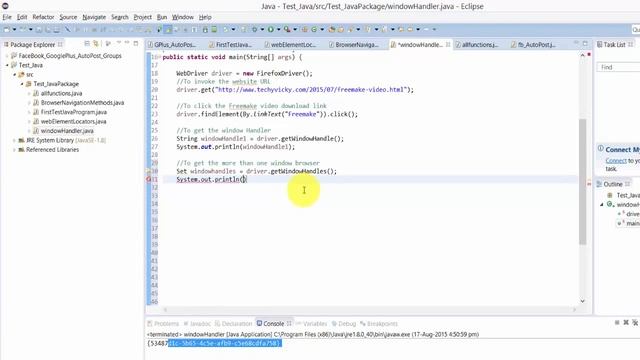
Task: Click the Open Type toolbar icon
Action: coord(332,29)
